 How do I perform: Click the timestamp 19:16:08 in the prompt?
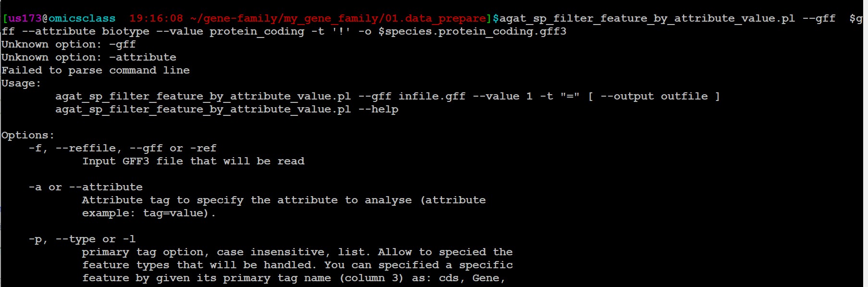pos(156,19)
